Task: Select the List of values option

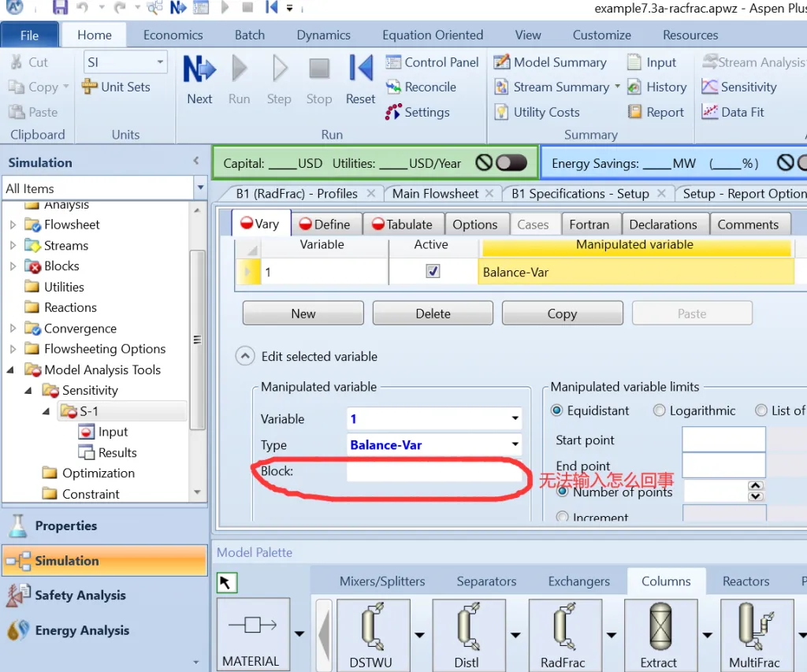Action: (761, 410)
